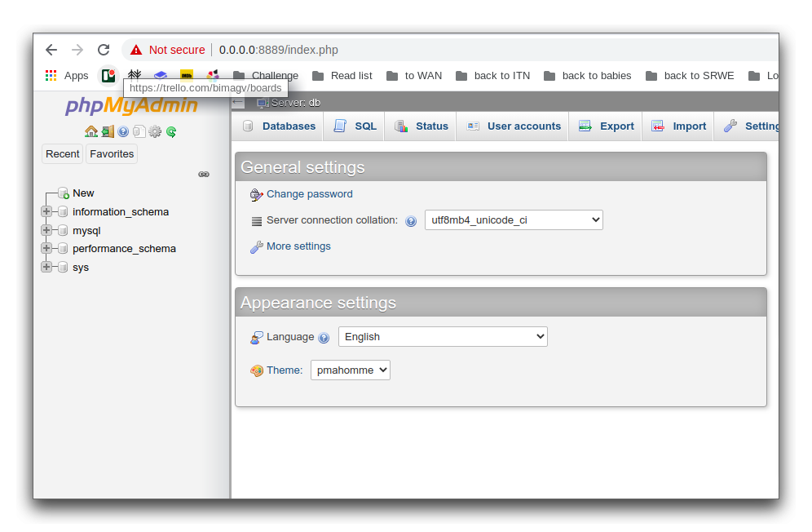Open the Language dropdown

pyautogui.click(x=443, y=336)
